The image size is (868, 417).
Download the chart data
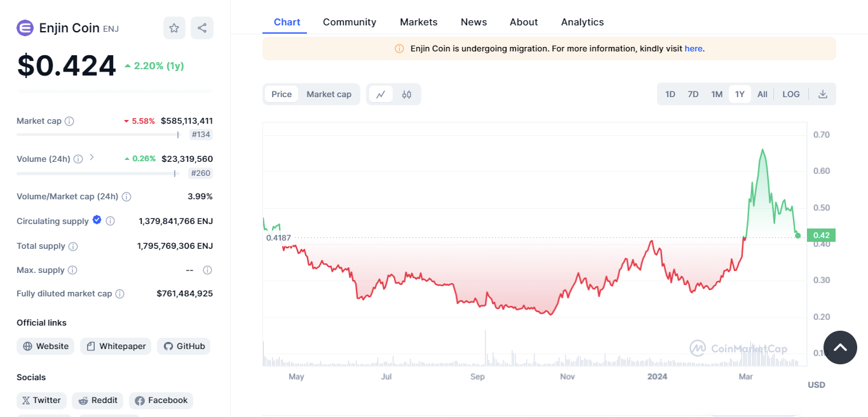pyautogui.click(x=823, y=94)
